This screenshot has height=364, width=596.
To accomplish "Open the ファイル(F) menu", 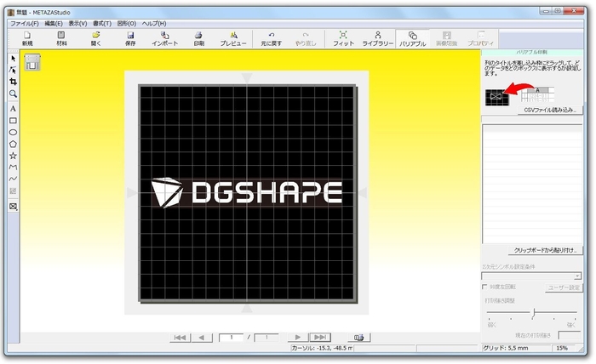I will pyautogui.click(x=24, y=23).
